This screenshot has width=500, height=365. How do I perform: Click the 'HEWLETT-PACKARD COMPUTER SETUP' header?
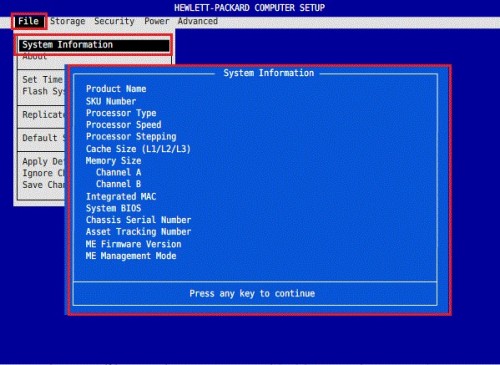(250, 8)
